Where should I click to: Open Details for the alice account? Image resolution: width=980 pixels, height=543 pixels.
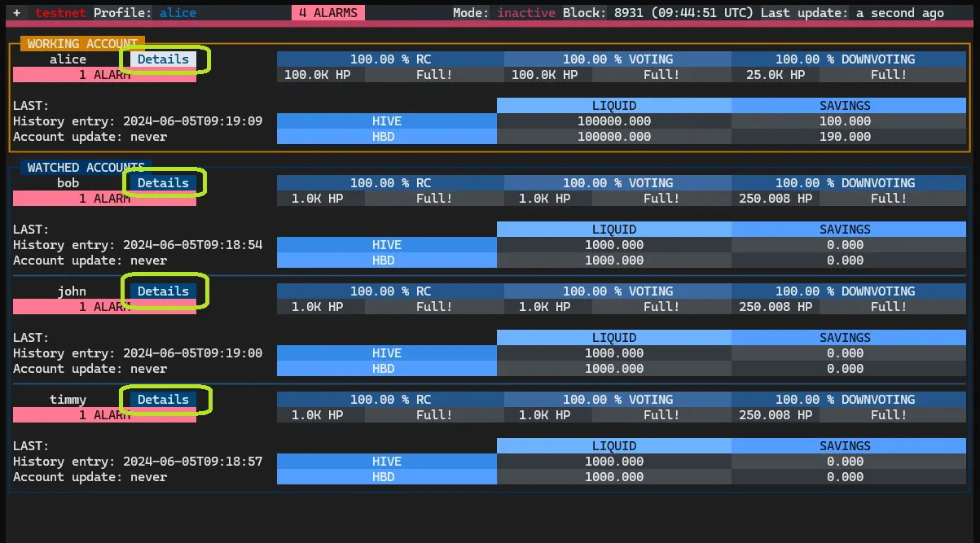click(163, 59)
